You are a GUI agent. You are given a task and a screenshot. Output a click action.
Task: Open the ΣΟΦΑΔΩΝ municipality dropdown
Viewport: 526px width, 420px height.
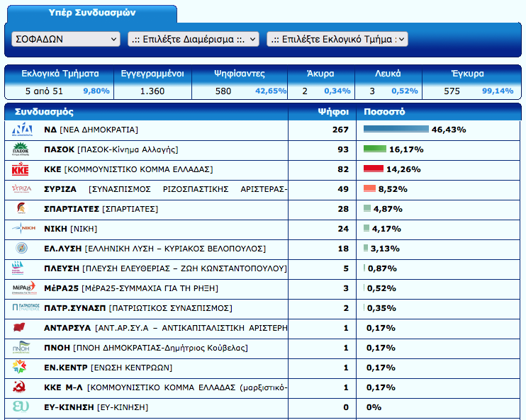click(x=66, y=40)
